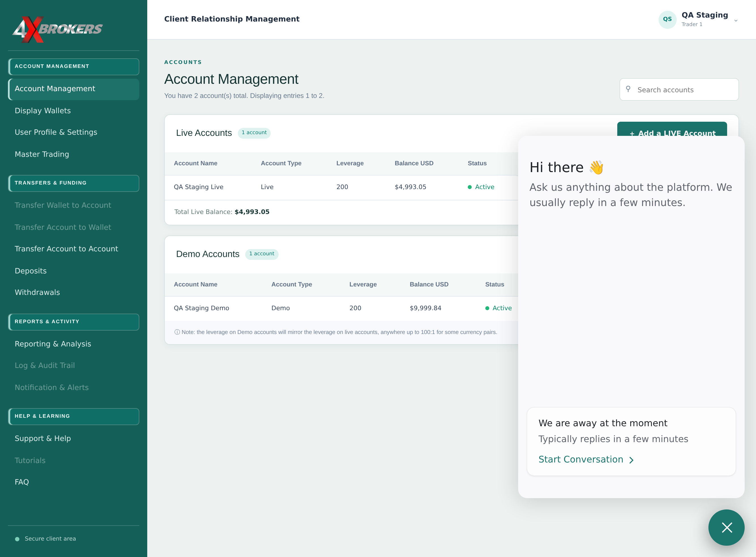The height and width of the screenshot is (557, 756).
Task: Go to User Profile & Settings
Action: pos(56,132)
